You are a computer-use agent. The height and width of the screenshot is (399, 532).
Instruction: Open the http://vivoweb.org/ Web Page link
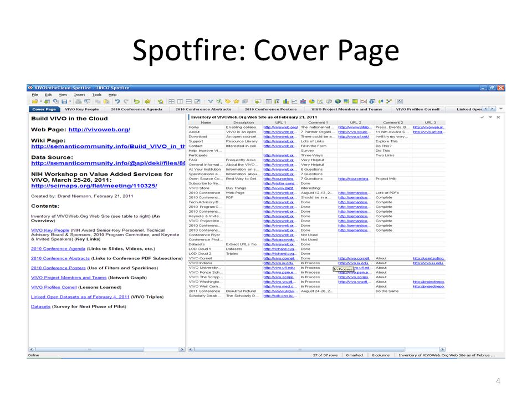coord(99,130)
